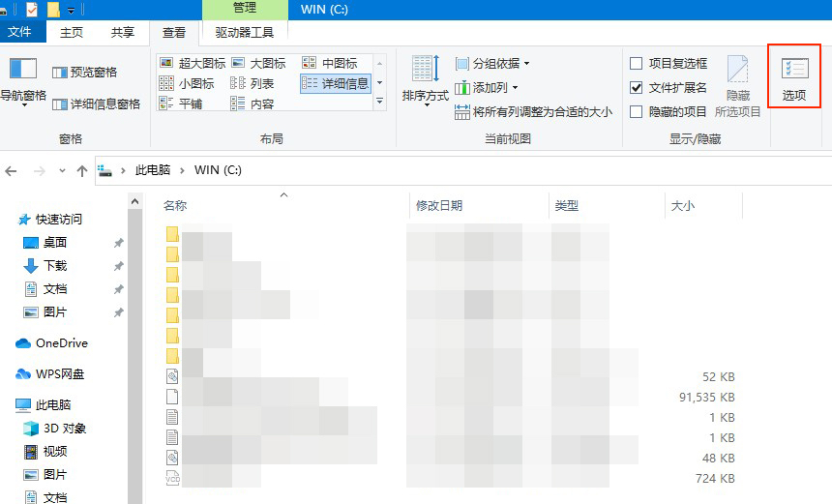Select Tiles (平铺) layout
Screen dimensions: 832x504
click(x=180, y=104)
